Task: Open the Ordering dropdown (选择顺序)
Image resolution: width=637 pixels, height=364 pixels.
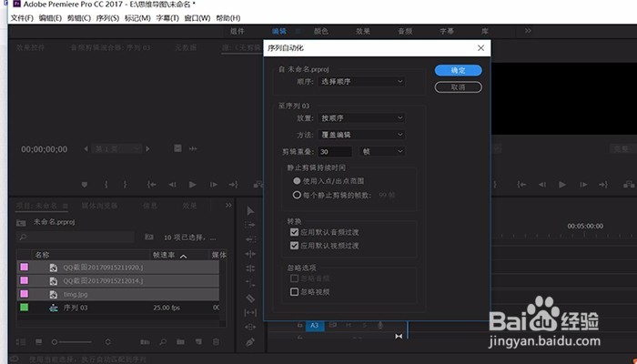Action: 361,82
